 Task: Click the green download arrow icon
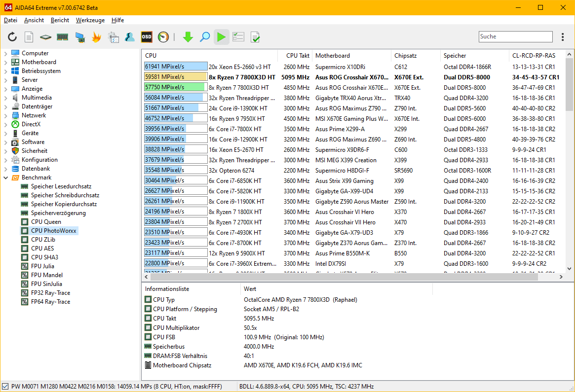click(x=188, y=36)
